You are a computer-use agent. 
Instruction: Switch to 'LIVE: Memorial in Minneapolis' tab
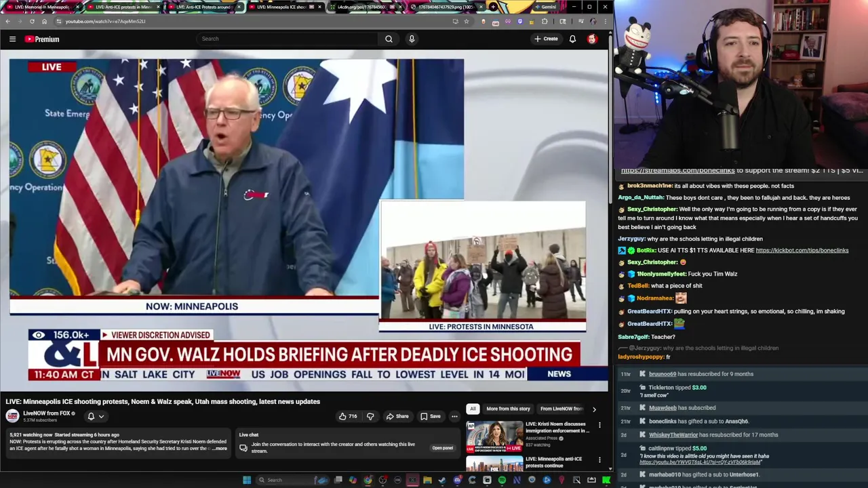coord(42,7)
